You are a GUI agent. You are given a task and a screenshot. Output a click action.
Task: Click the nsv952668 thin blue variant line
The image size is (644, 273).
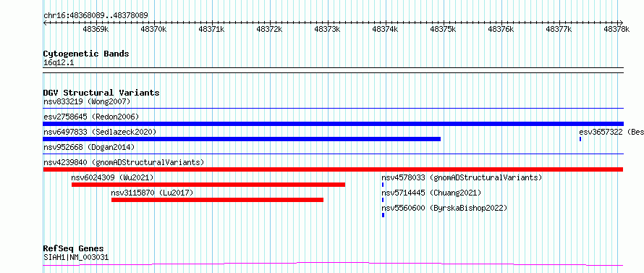coord(333,154)
